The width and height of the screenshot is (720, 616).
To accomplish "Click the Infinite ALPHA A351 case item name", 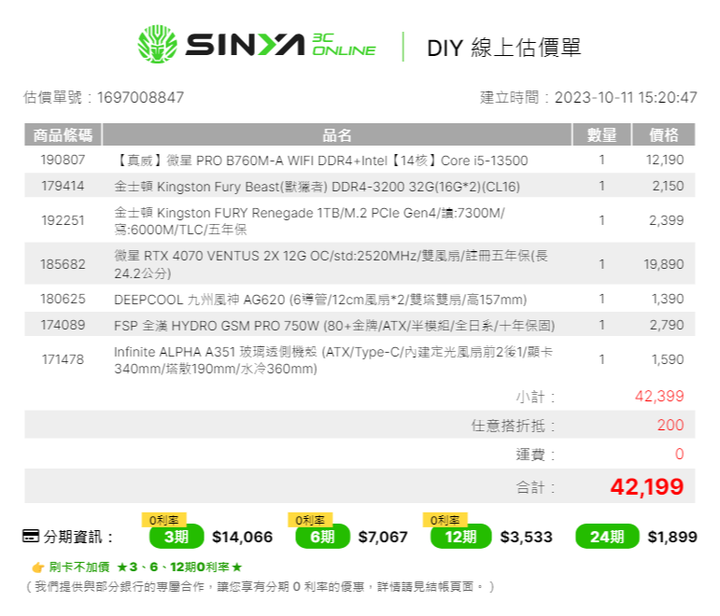I will pos(333,360).
